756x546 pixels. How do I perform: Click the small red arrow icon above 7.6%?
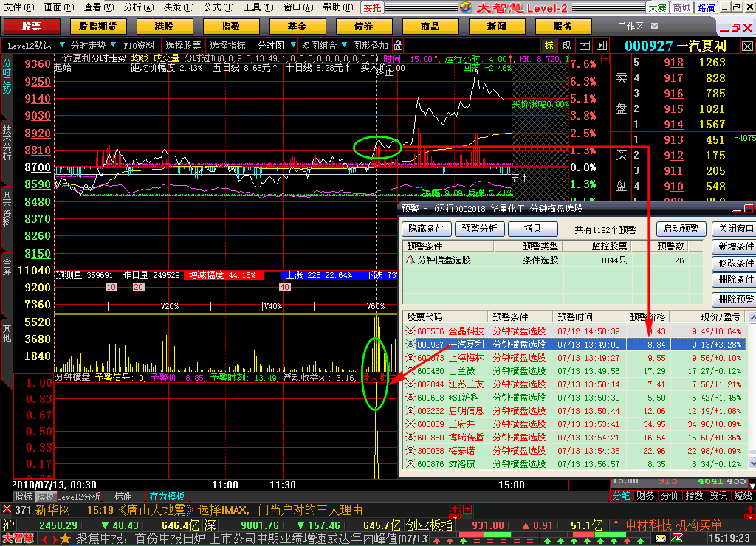(x=605, y=59)
